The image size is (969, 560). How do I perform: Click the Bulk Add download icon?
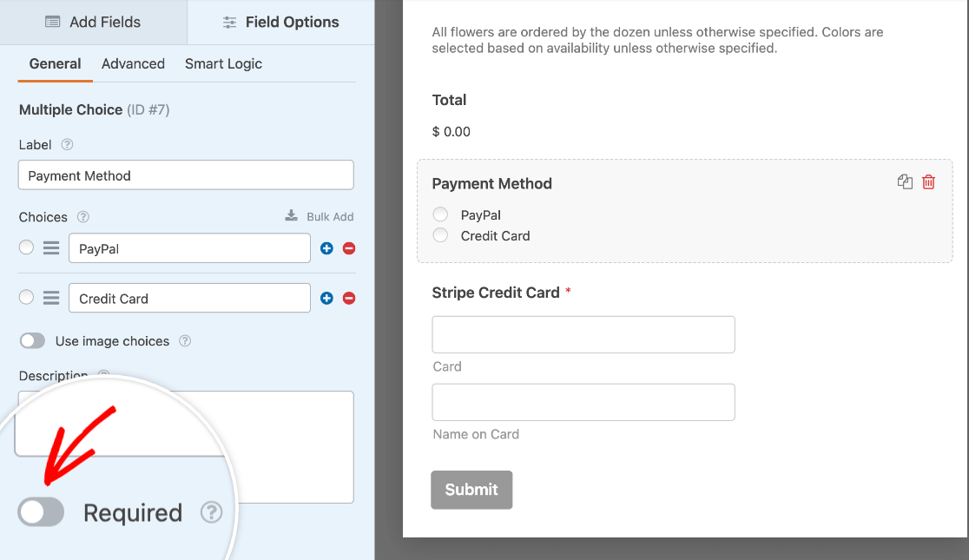[x=291, y=215]
